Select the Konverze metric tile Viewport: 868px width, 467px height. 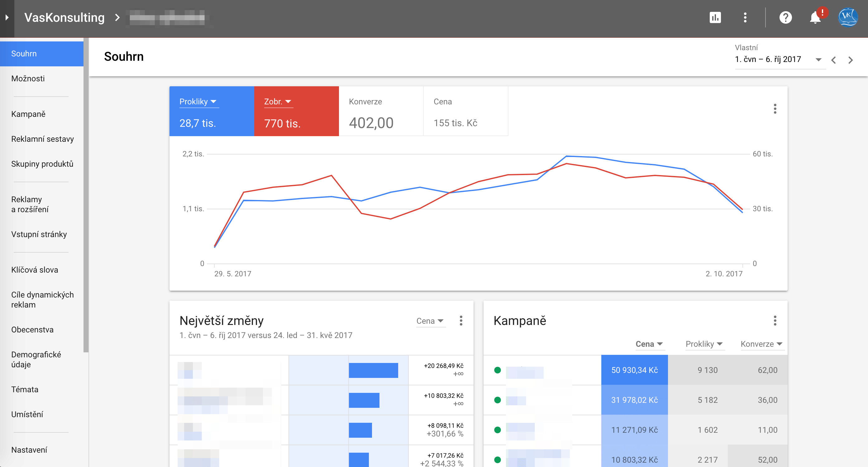click(381, 112)
